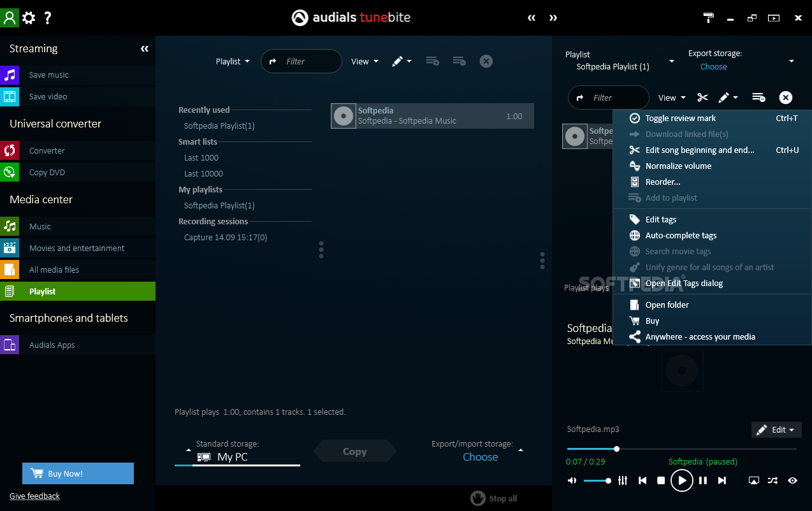Viewport: 812px width, 511px height.
Task: Choose Reorder... from the menu
Action: (x=712, y=182)
